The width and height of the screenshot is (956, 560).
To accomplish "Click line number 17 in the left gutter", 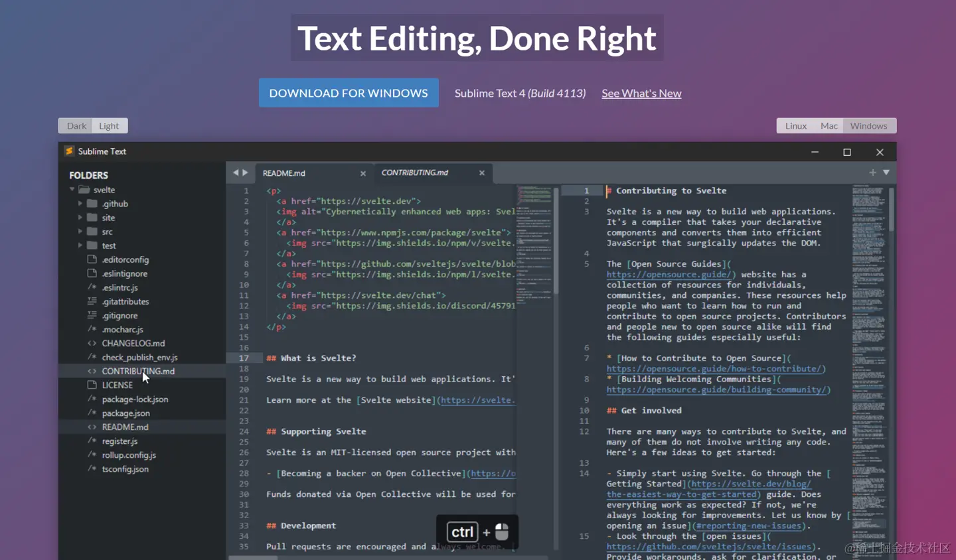I will (244, 358).
